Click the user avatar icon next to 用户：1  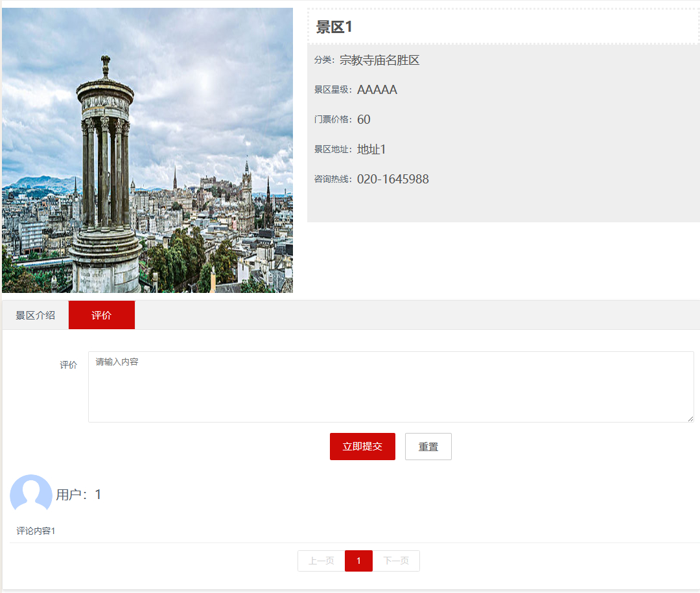(x=30, y=494)
